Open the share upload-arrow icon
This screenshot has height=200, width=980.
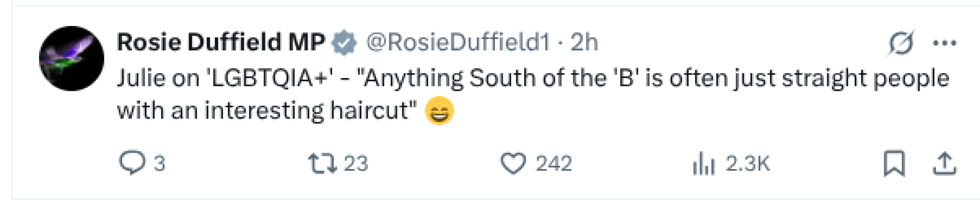pyautogui.click(x=945, y=164)
